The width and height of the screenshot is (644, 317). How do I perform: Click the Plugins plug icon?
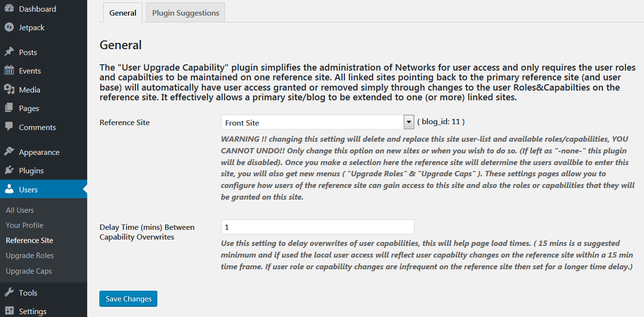[x=9, y=170]
